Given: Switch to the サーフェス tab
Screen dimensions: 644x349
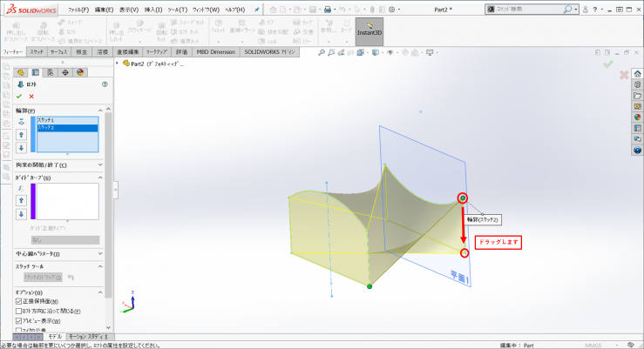Looking at the screenshot, I should tap(60, 51).
